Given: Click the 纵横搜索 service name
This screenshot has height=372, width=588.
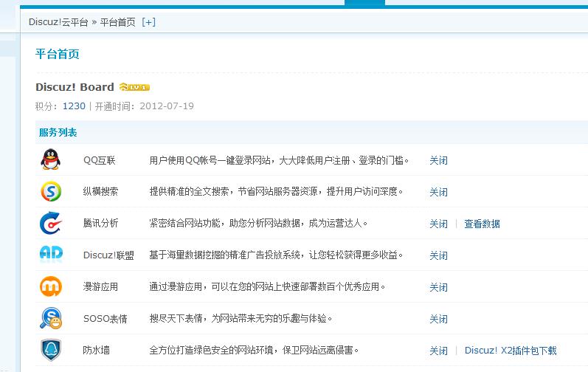Looking at the screenshot, I should pos(100,192).
